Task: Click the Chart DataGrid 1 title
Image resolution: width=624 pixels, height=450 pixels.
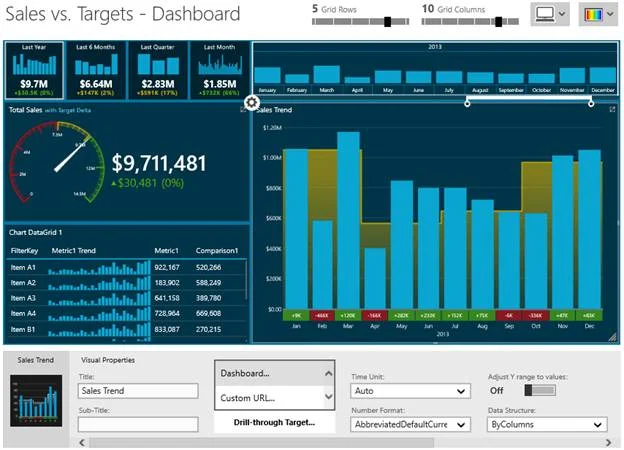Action: tap(35, 232)
